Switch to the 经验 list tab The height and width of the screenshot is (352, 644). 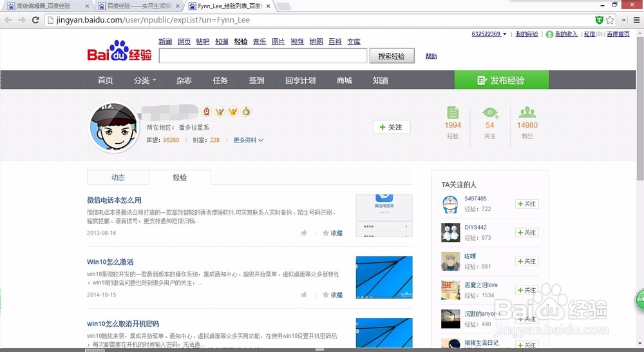point(180,178)
